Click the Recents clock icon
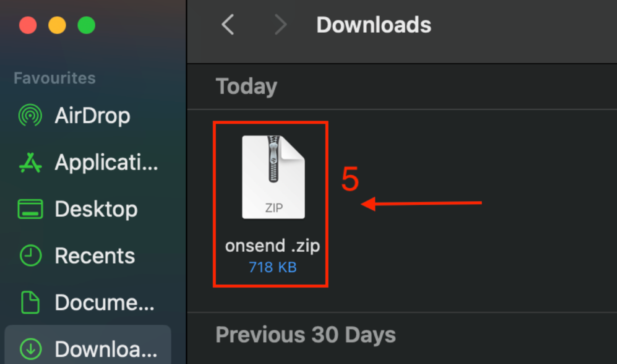This screenshot has height=364, width=617. click(x=30, y=255)
